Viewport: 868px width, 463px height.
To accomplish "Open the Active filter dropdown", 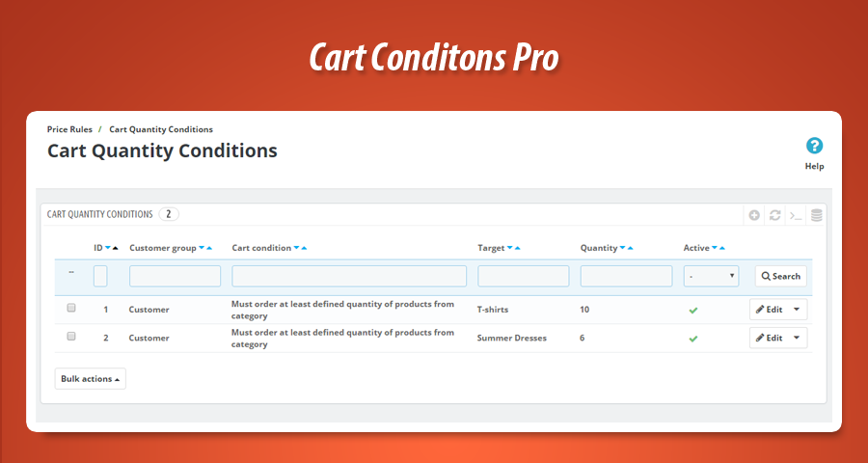I will [711, 276].
